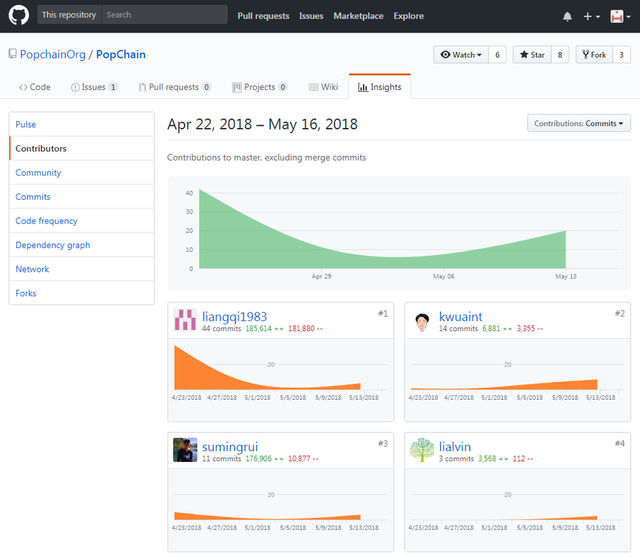
Task: Open the GitHub Octocat home logo
Action: 19,16
